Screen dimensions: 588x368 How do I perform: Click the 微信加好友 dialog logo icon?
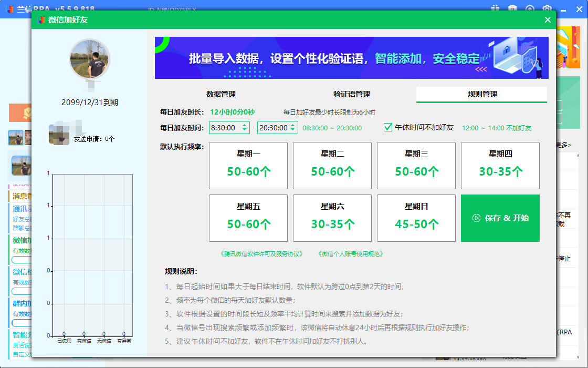pyautogui.click(x=41, y=20)
